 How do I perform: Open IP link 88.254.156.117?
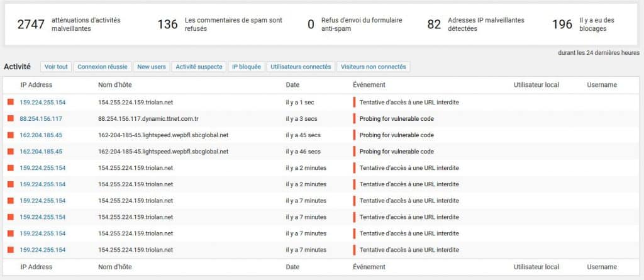(41, 118)
